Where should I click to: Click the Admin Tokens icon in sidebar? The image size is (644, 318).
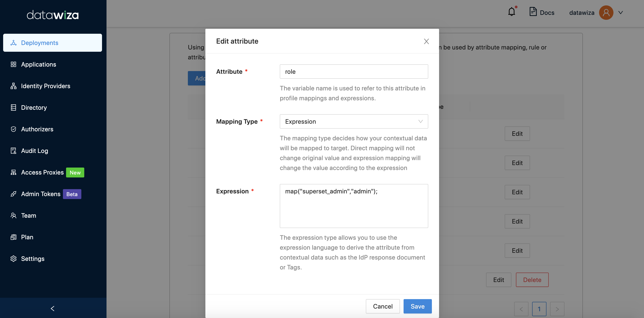[13, 193]
